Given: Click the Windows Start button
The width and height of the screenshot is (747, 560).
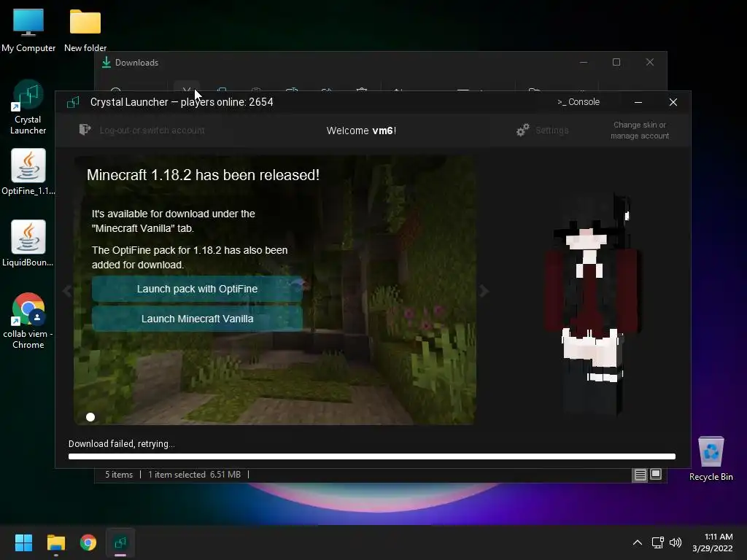Looking at the screenshot, I should click(23, 542).
